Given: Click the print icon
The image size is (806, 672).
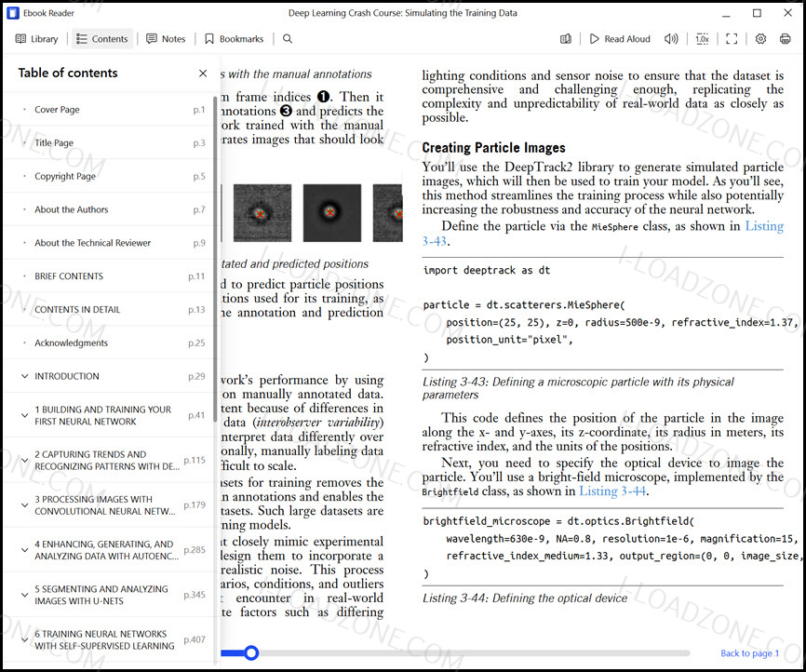Looking at the screenshot, I should point(785,39).
